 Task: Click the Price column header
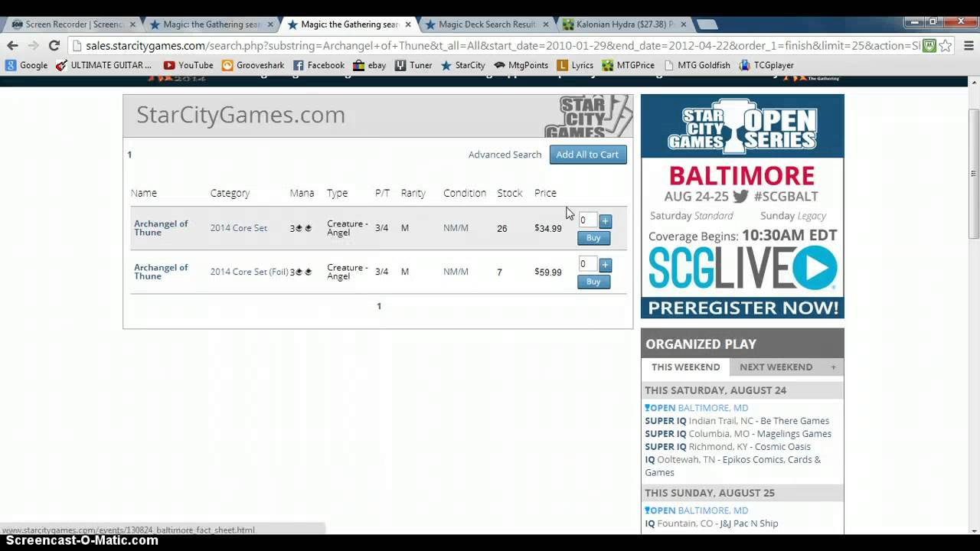[x=545, y=193]
